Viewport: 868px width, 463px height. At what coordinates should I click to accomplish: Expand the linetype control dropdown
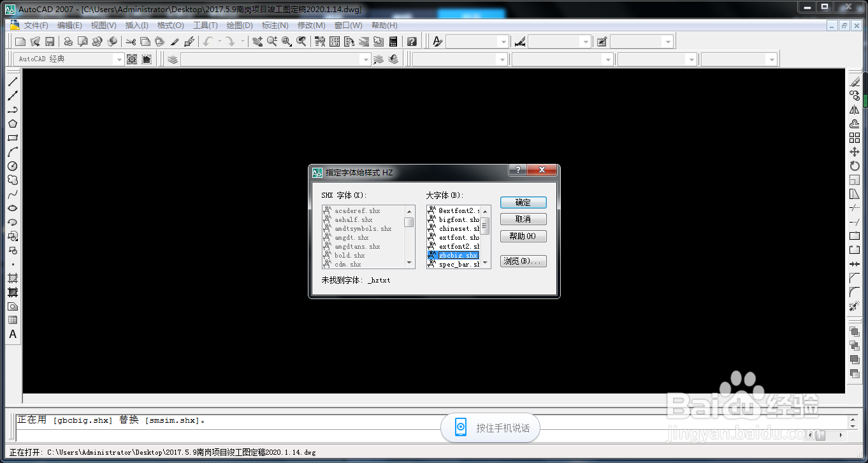coord(609,59)
